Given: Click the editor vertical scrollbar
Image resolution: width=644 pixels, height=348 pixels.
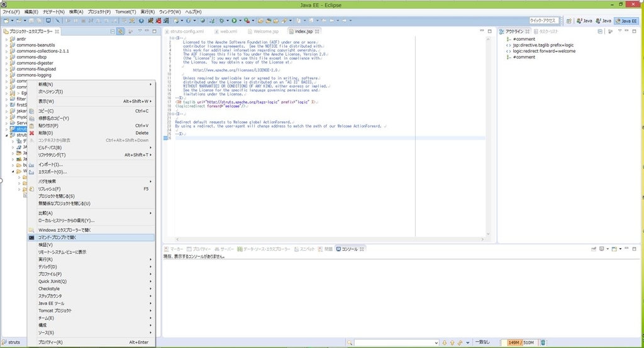Looking at the screenshot, I should coord(488,136).
